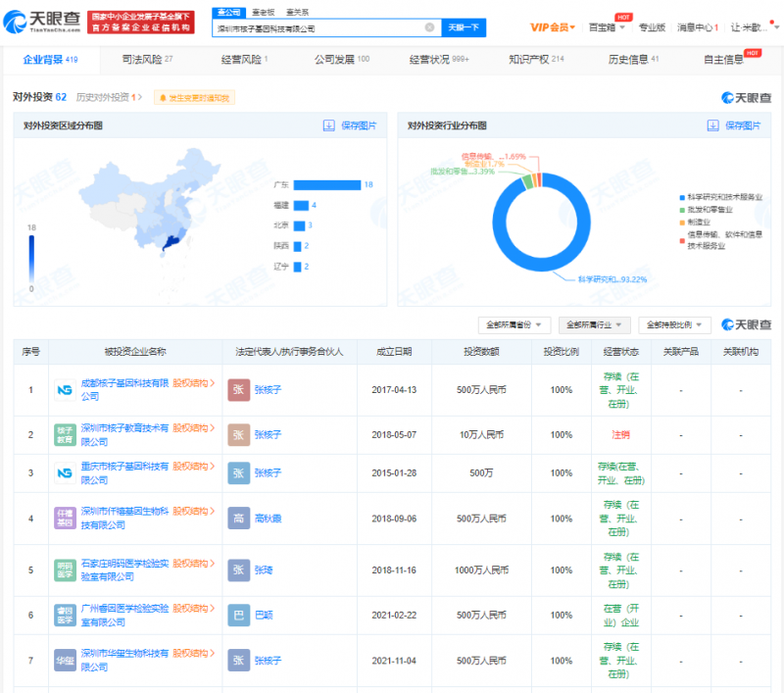Click the download icon on the region distribution chart

point(329,126)
